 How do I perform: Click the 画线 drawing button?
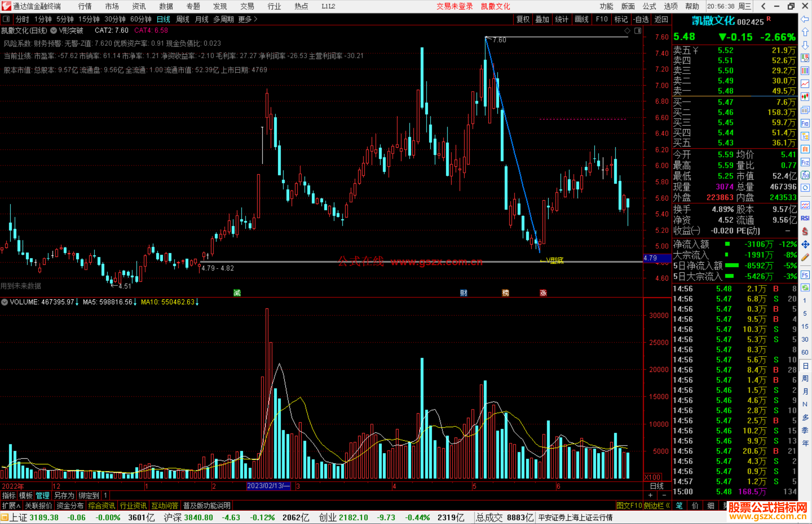[x=582, y=19]
